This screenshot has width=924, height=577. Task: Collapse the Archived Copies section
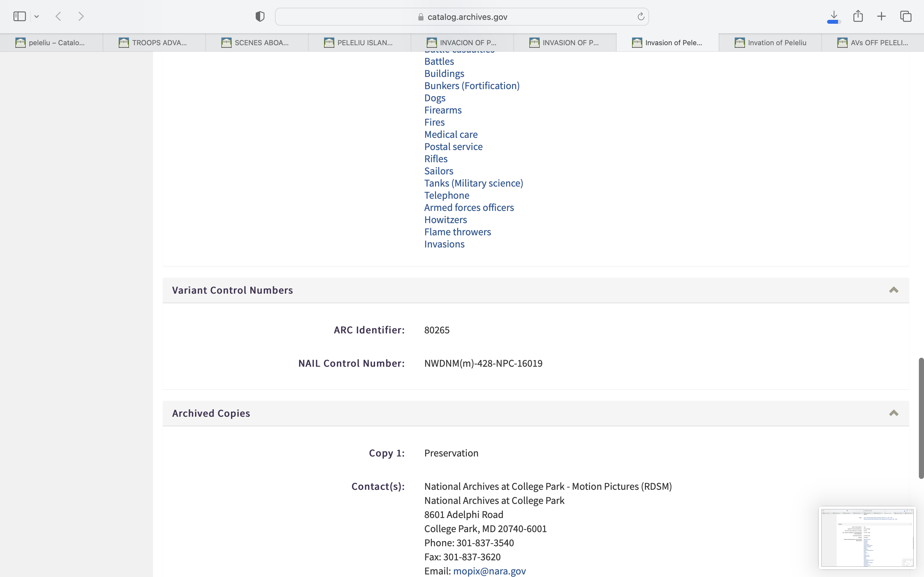coord(894,413)
